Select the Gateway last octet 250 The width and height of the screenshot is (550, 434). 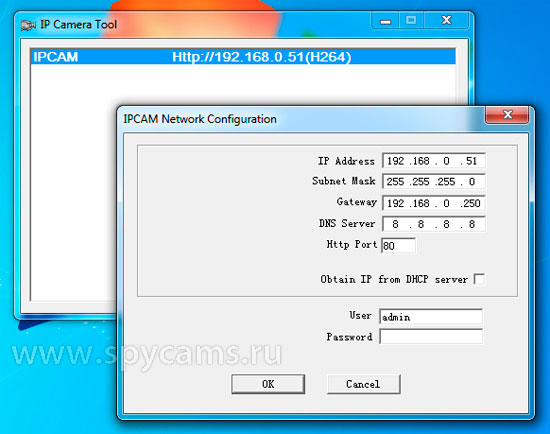[x=472, y=203]
